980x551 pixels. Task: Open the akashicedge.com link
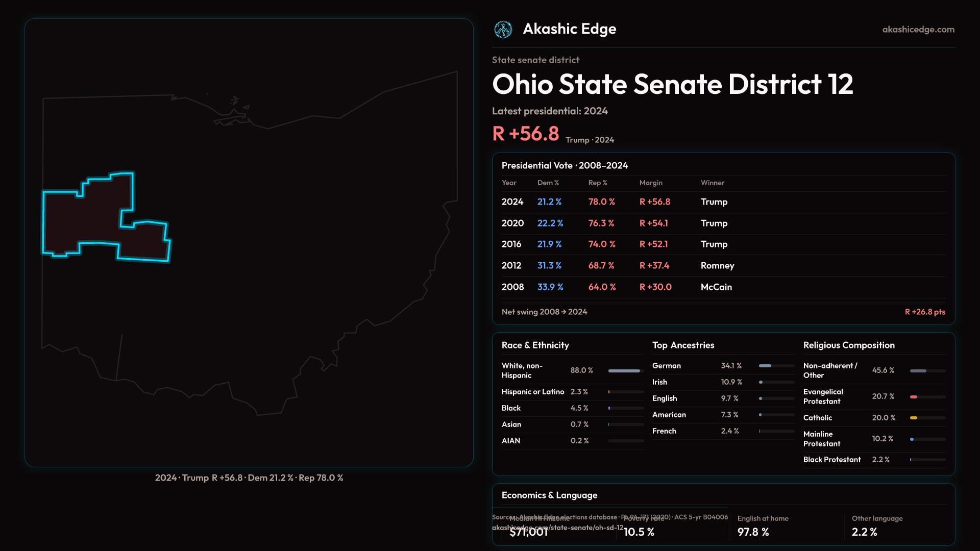(x=918, y=30)
